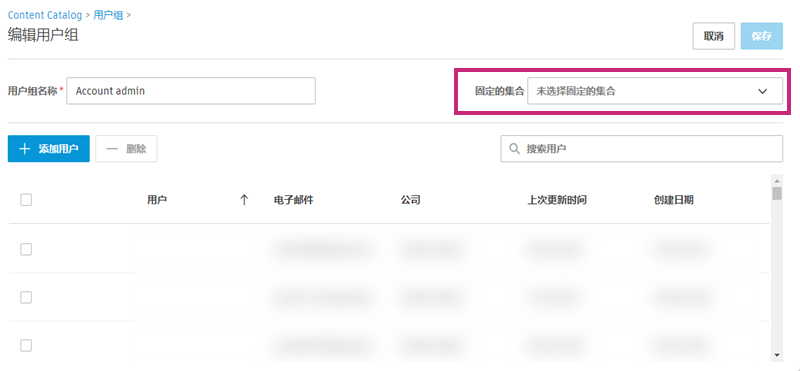Screen dimensions: 800x371
Task: Sort by the 电子邮件 column header
Action: pos(293,200)
